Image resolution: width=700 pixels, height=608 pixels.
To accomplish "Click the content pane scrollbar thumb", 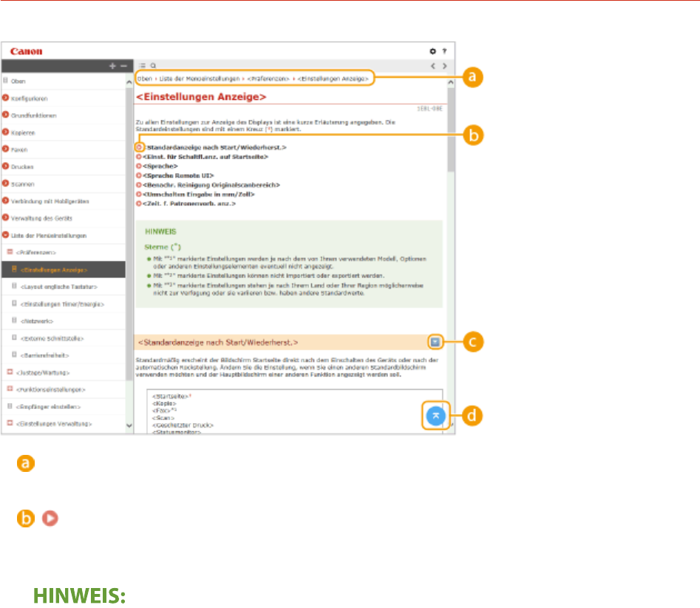I will [x=451, y=129].
